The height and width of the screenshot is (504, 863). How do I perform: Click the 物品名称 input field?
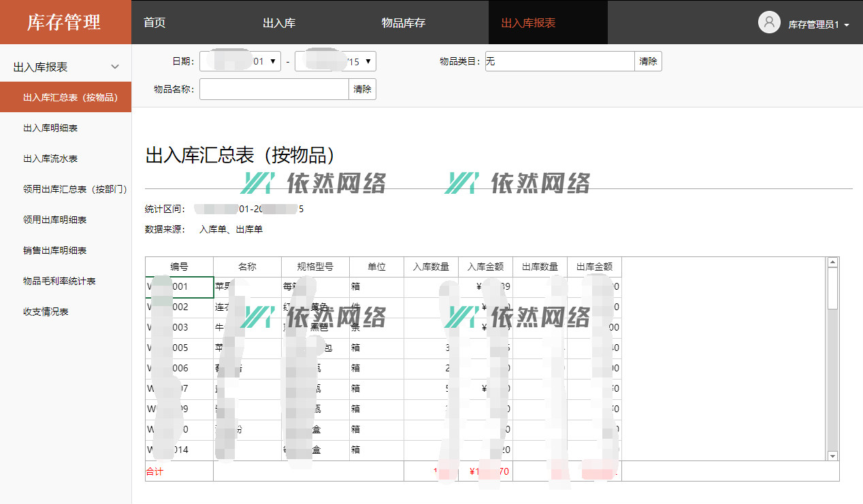(274, 89)
